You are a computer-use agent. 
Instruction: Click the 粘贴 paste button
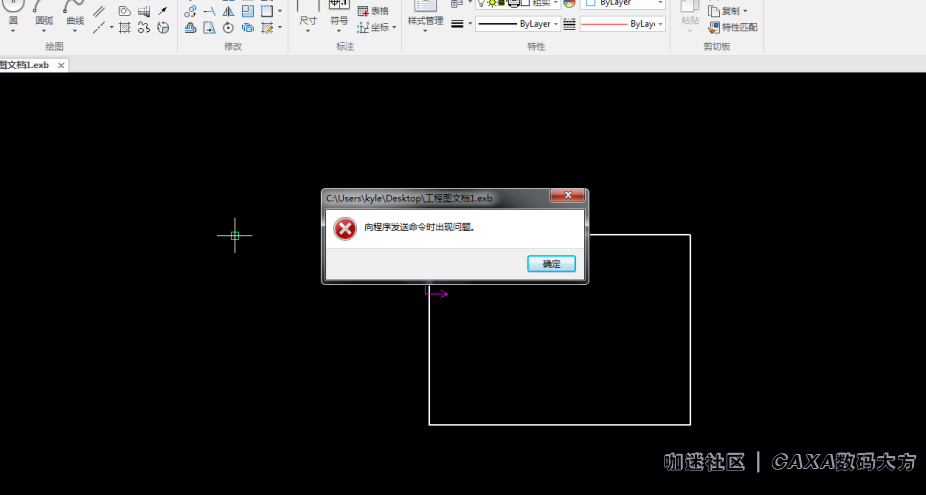(x=690, y=20)
